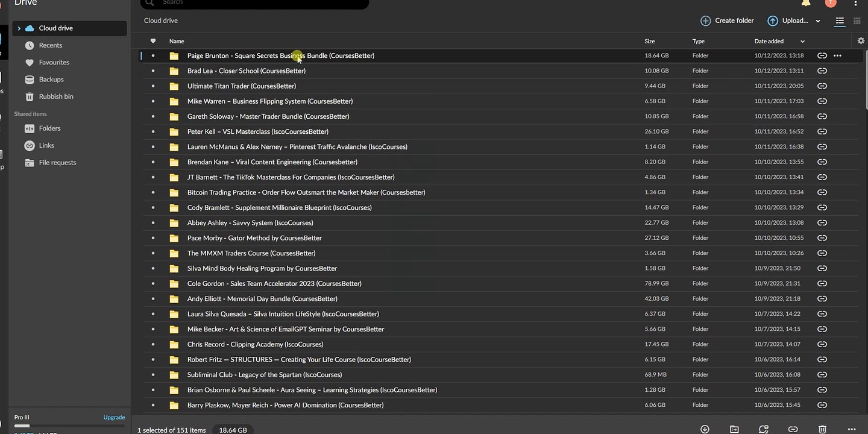Image resolution: width=868 pixels, height=434 pixels.
Task: Click the share-to-chat icon in the bottom bar
Action: 764,429
